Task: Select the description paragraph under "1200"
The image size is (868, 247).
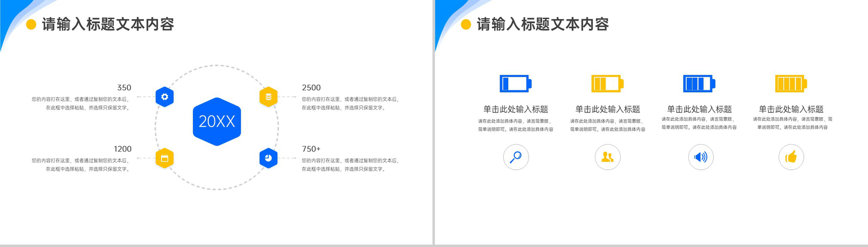Action: (x=81, y=165)
